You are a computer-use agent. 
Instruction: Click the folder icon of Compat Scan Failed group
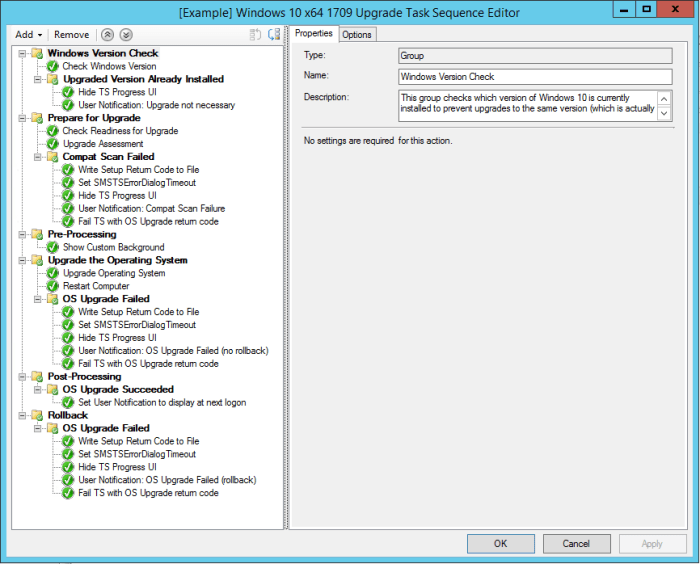53,157
